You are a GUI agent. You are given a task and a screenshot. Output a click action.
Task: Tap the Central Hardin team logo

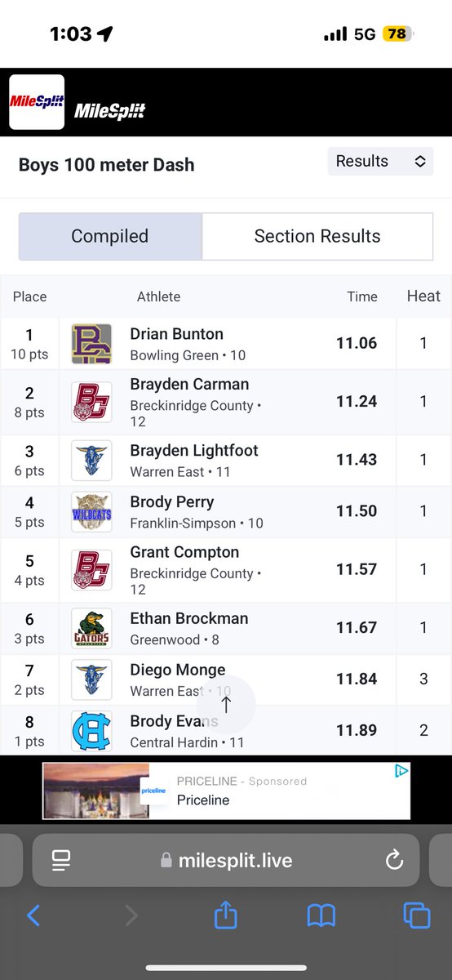(x=91, y=731)
